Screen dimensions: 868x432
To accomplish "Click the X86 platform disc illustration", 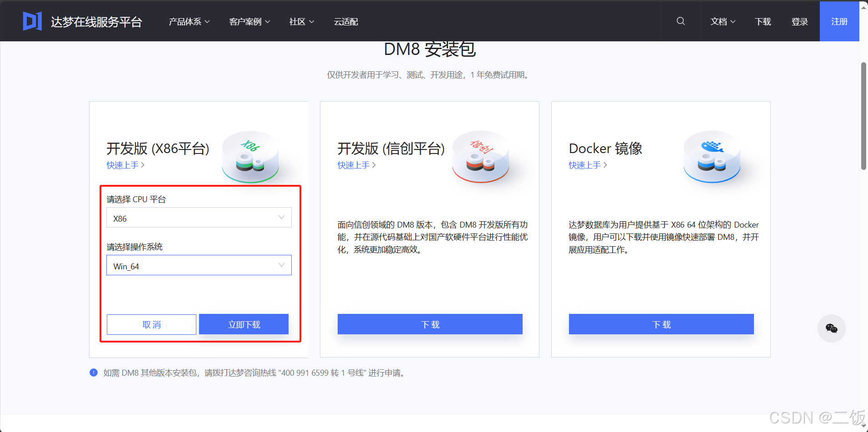I will [x=250, y=157].
